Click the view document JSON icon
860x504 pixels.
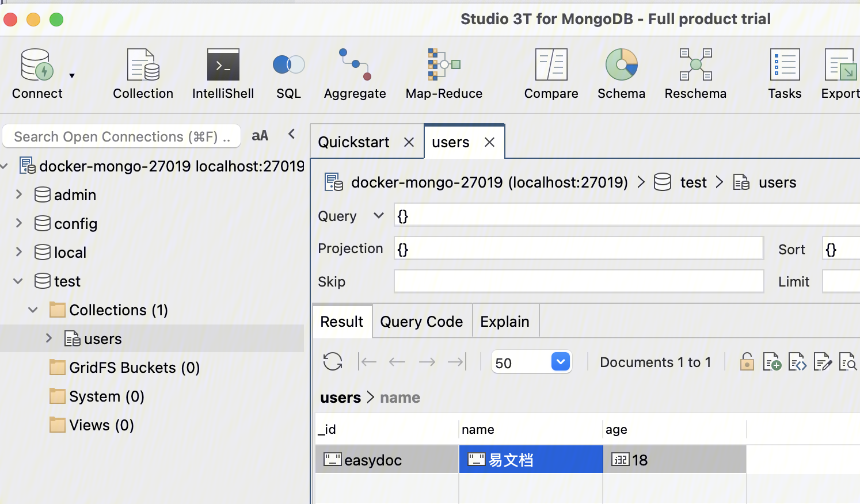coord(797,362)
